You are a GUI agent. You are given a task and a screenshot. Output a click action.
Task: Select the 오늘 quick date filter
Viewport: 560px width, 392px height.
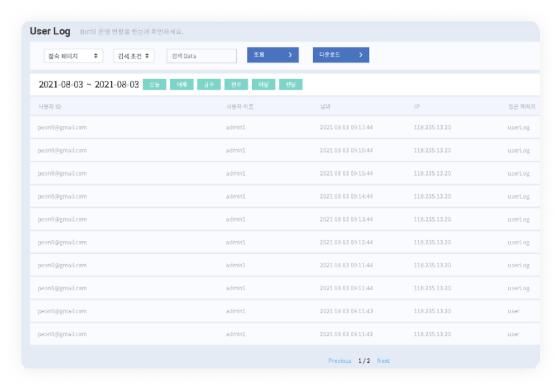click(x=155, y=85)
